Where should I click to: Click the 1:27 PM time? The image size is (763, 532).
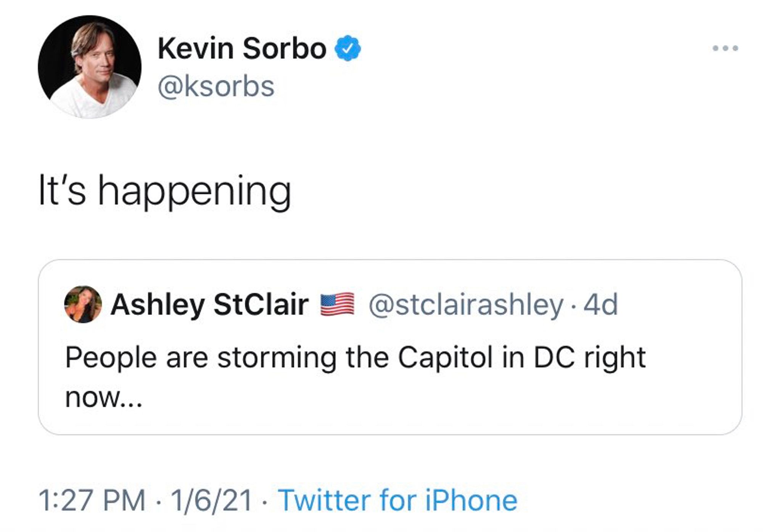92,500
